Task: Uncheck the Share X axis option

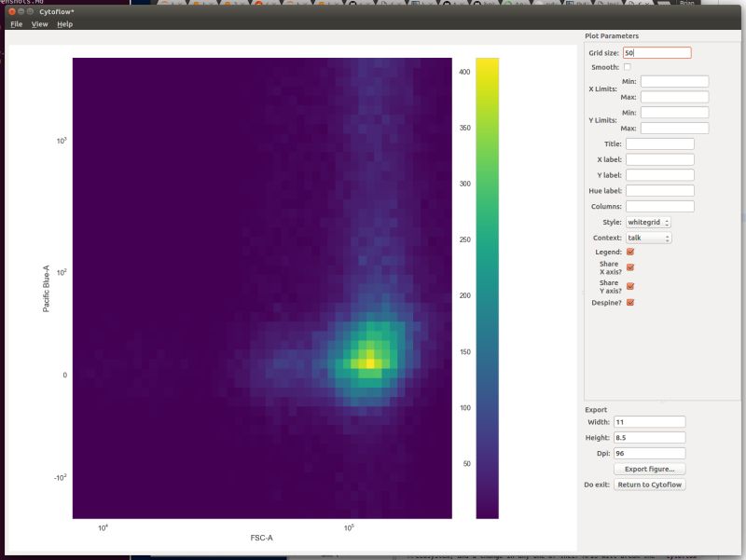Action: [631, 267]
